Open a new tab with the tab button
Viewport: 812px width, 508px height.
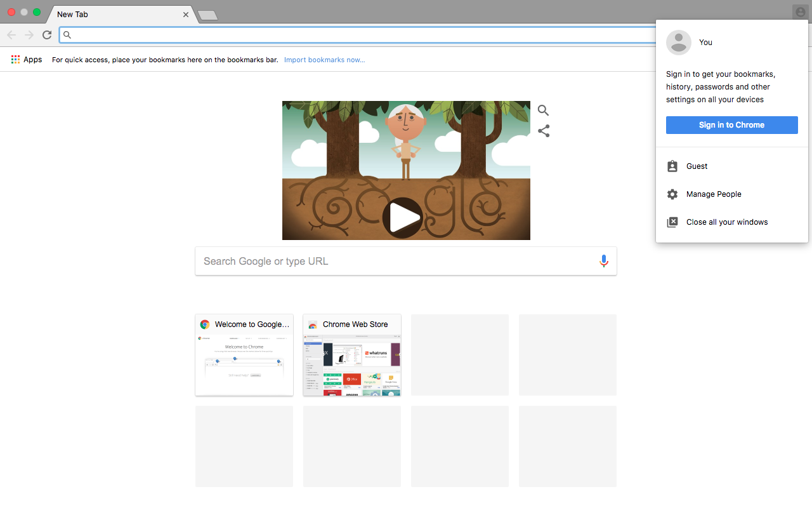207,15
